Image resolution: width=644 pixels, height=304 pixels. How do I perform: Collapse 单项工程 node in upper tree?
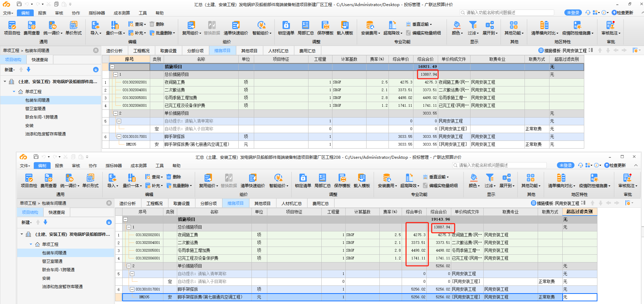tap(14, 92)
